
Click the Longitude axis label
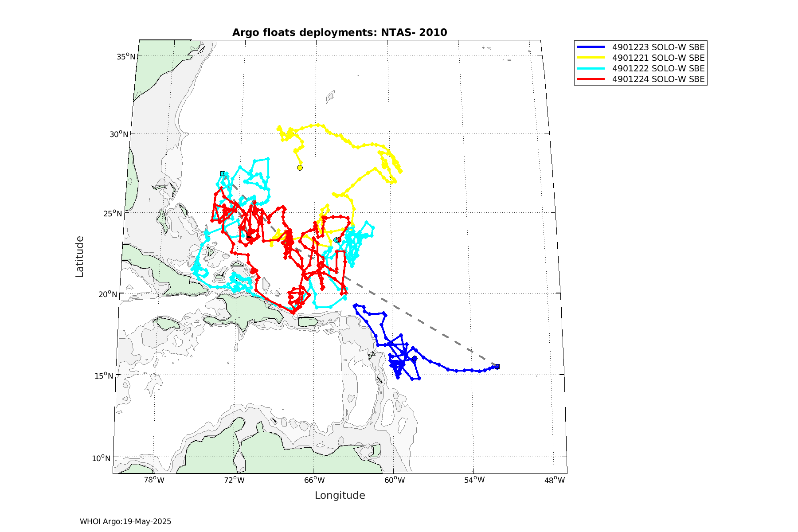(340, 495)
